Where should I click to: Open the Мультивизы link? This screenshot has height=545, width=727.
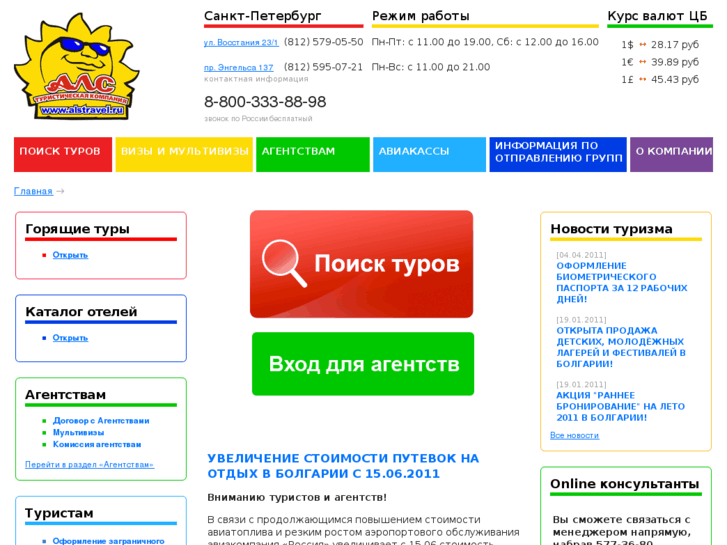pos(78,433)
